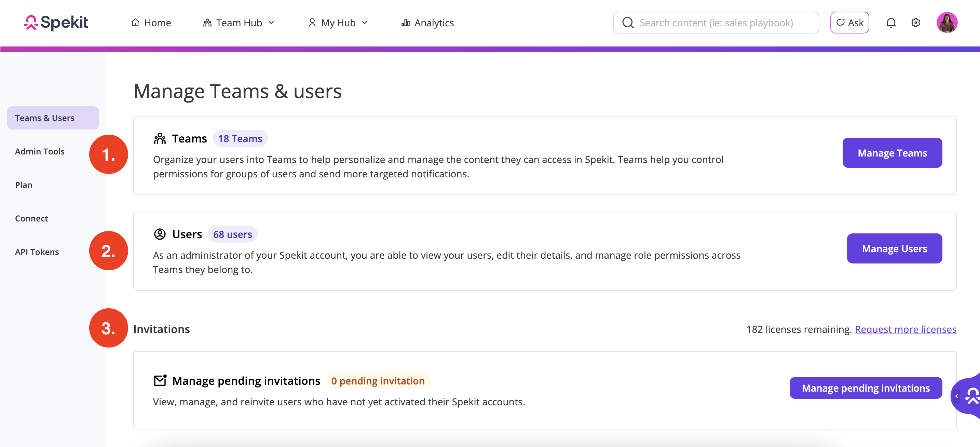The height and width of the screenshot is (447, 980).
Task: Click 182 licenses remaining text
Action: coord(799,329)
